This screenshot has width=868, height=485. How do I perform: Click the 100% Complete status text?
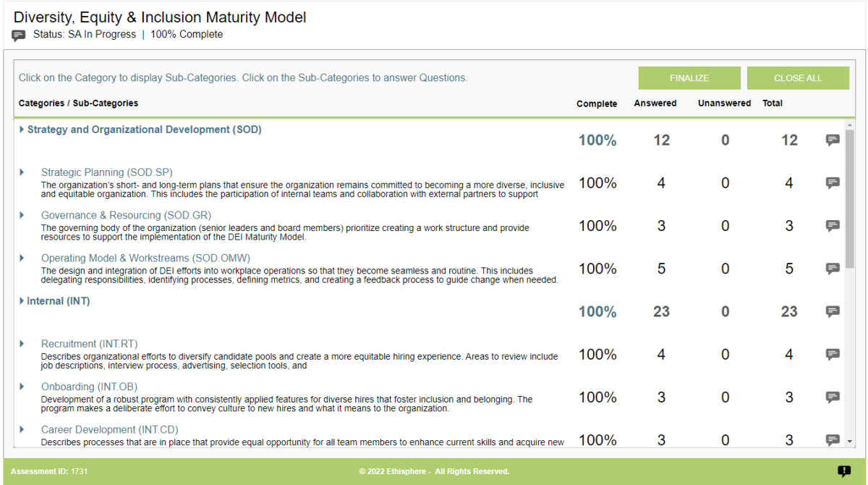(187, 34)
